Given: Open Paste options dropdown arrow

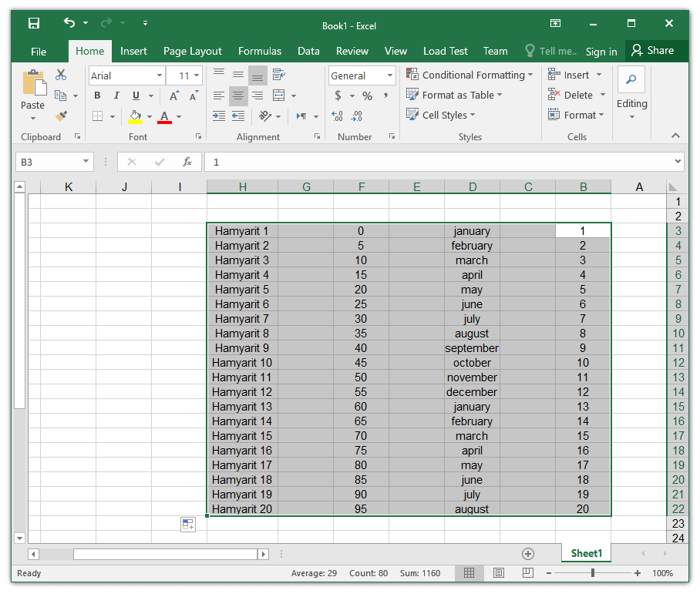Looking at the screenshot, I should [33, 118].
